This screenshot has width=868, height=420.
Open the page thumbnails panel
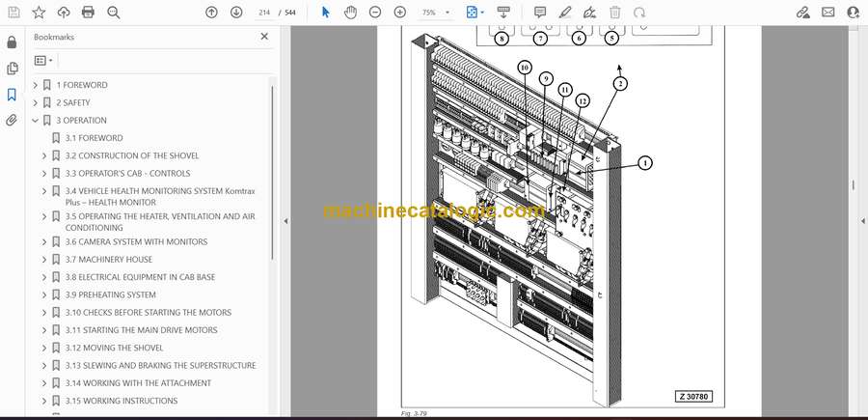coord(12,69)
